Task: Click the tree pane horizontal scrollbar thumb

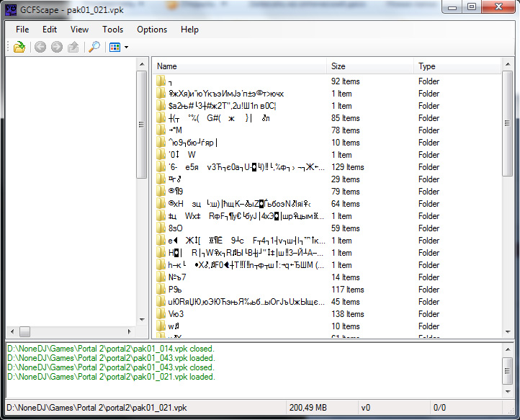Action: tap(25, 331)
